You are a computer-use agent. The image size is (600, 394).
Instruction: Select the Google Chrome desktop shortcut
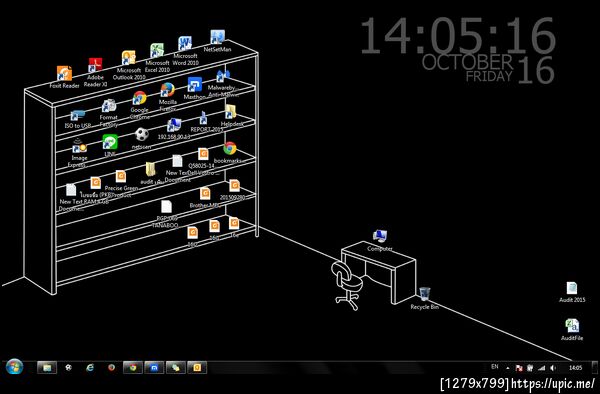[x=139, y=98]
